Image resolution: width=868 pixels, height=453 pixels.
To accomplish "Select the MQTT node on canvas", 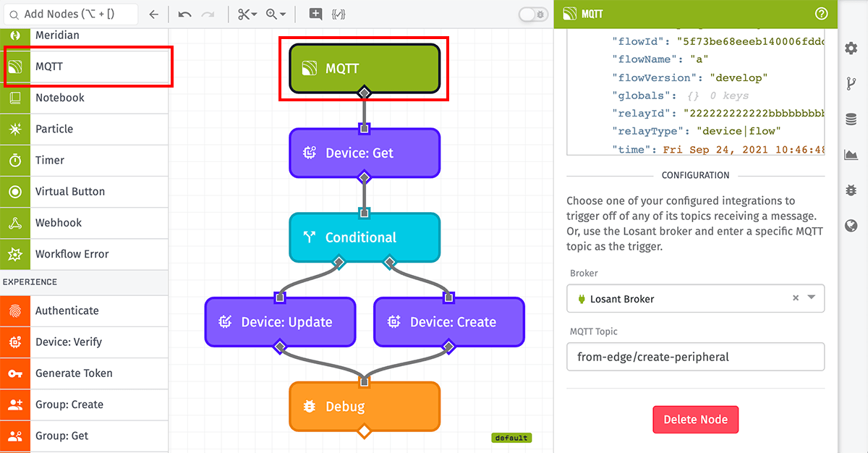I will coord(365,69).
